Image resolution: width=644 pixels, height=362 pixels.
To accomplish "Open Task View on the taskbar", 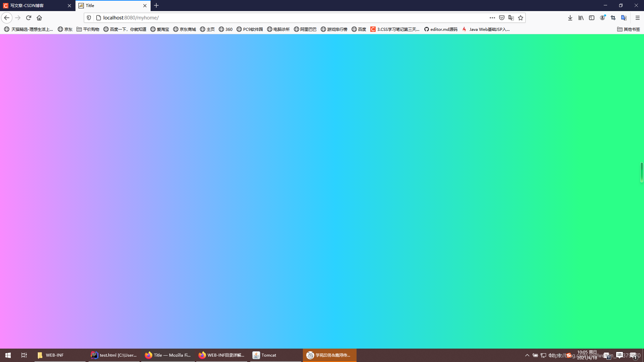I will tap(24, 355).
